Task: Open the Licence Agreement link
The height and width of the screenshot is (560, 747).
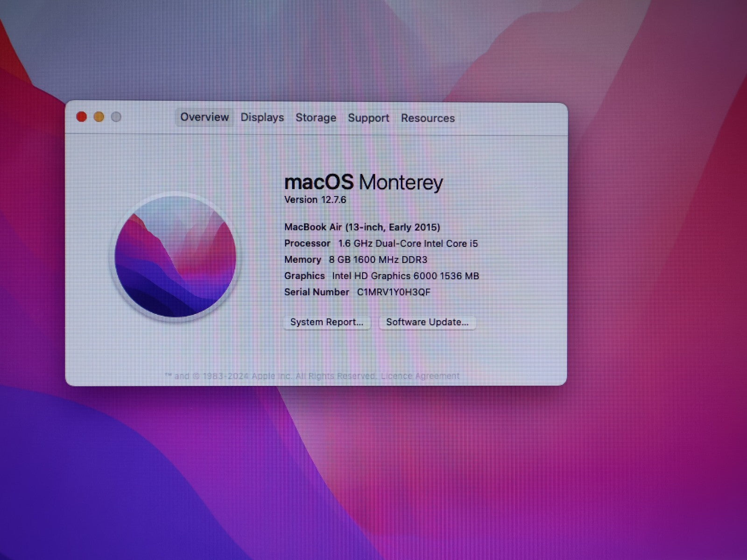Action: click(420, 376)
